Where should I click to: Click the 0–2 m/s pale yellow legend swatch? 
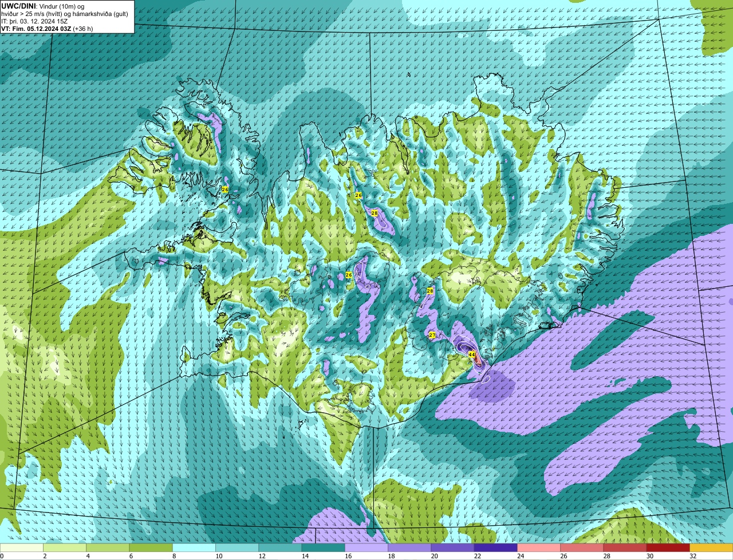(x=22, y=547)
